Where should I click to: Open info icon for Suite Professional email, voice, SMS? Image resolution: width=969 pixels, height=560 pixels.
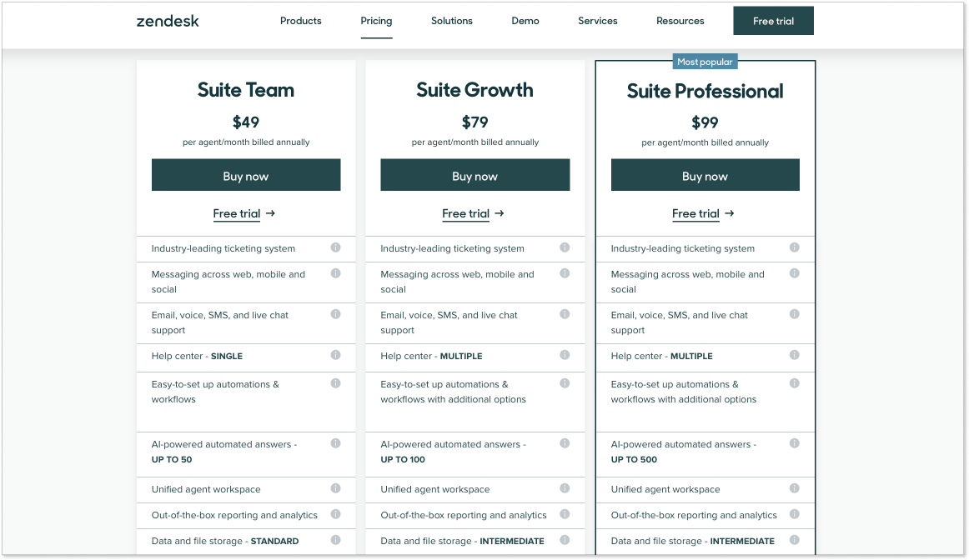(x=795, y=314)
